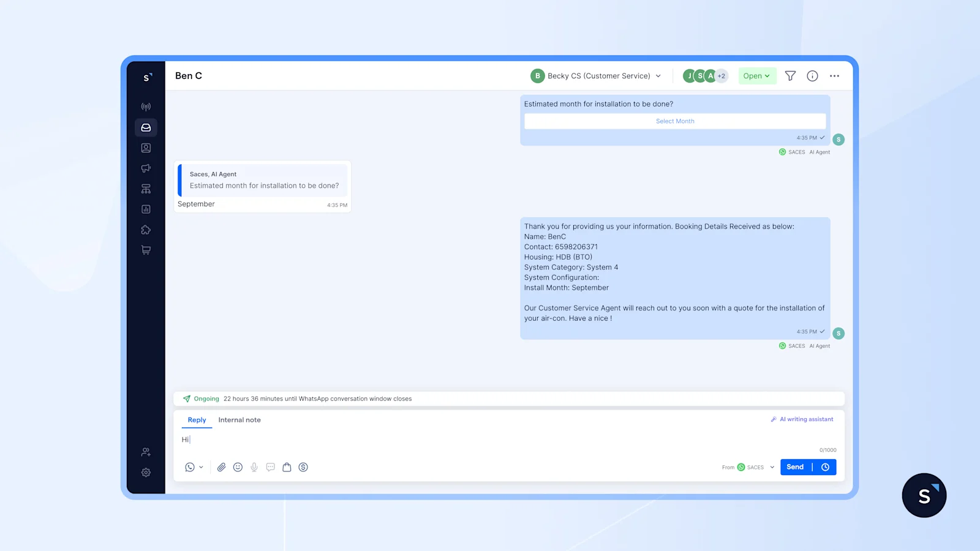Click the payment link dollar icon

(303, 467)
